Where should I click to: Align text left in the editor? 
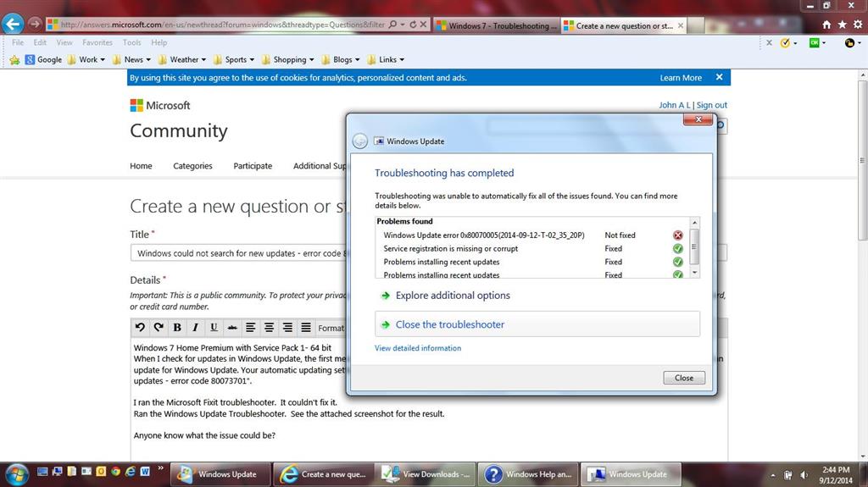250,328
